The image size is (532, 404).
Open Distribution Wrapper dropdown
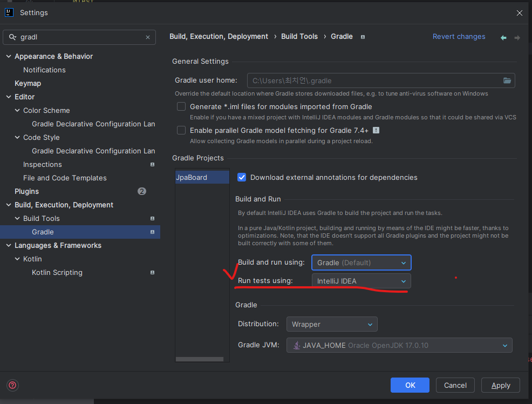coord(332,324)
